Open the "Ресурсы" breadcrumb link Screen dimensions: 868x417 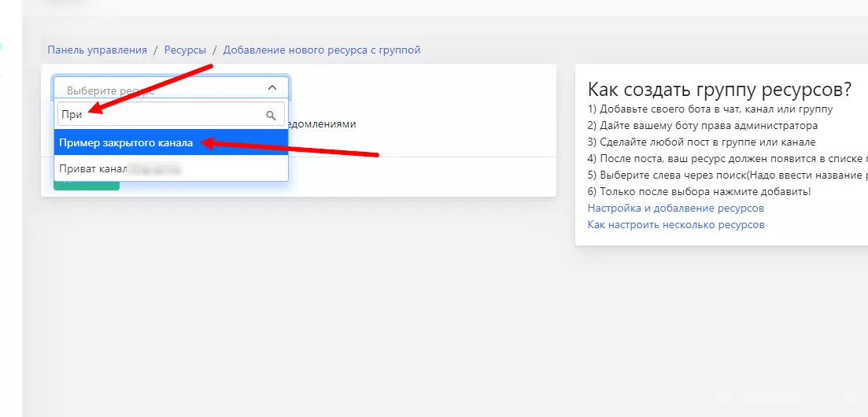185,50
